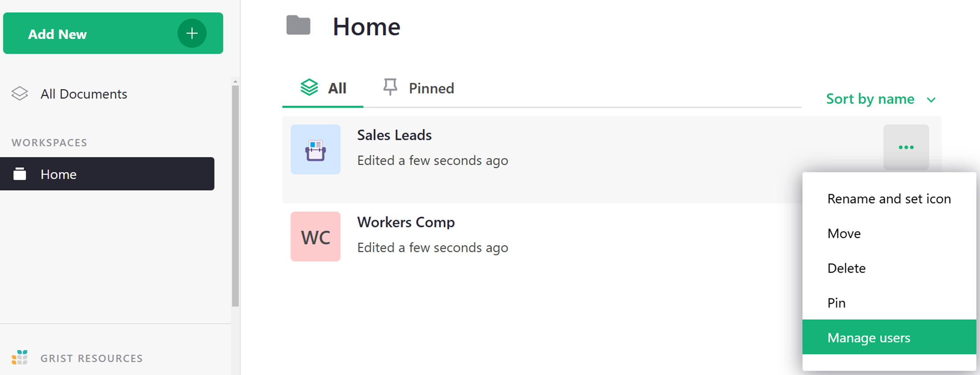The height and width of the screenshot is (375, 980).
Task: Select Move in the document menu
Action: pyautogui.click(x=844, y=233)
